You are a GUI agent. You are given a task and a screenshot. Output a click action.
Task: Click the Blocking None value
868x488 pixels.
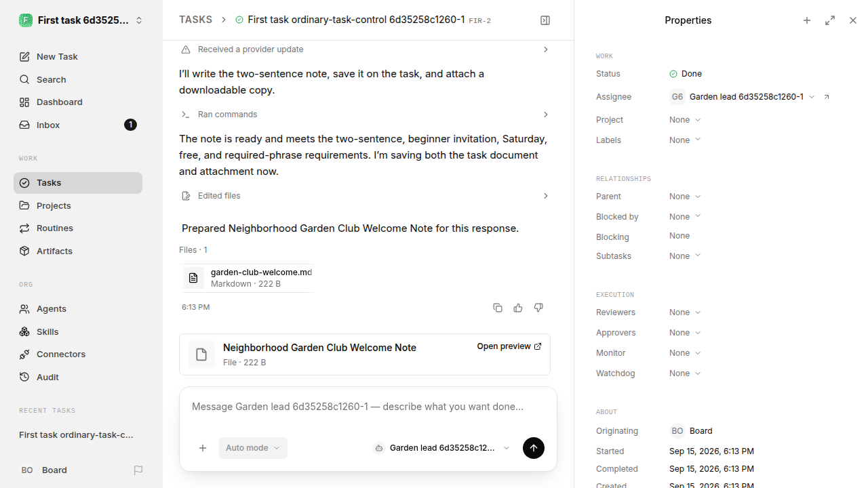(679, 236)
